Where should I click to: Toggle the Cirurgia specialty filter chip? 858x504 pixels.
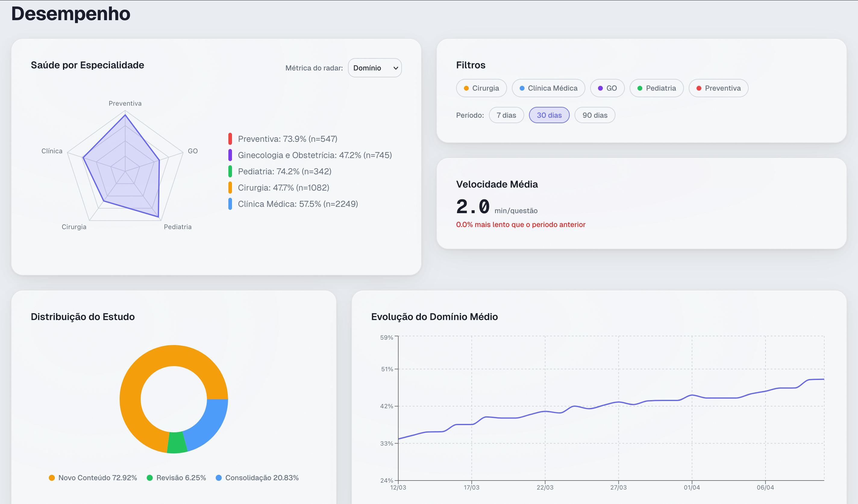(x=481, y=88)
